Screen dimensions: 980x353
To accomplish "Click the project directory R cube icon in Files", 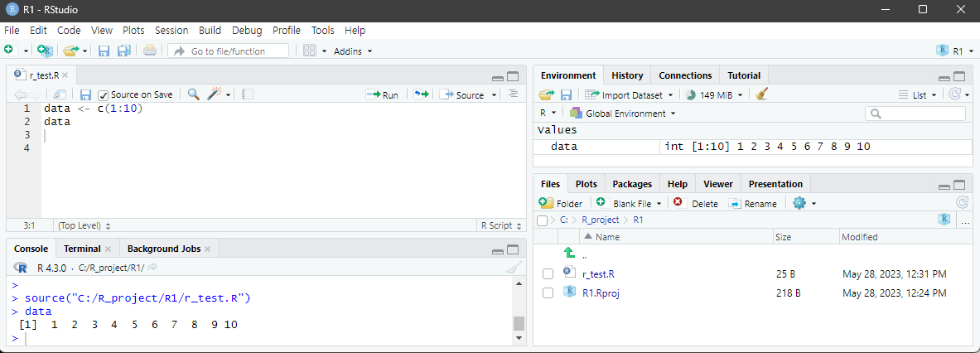I will point(944,220).
